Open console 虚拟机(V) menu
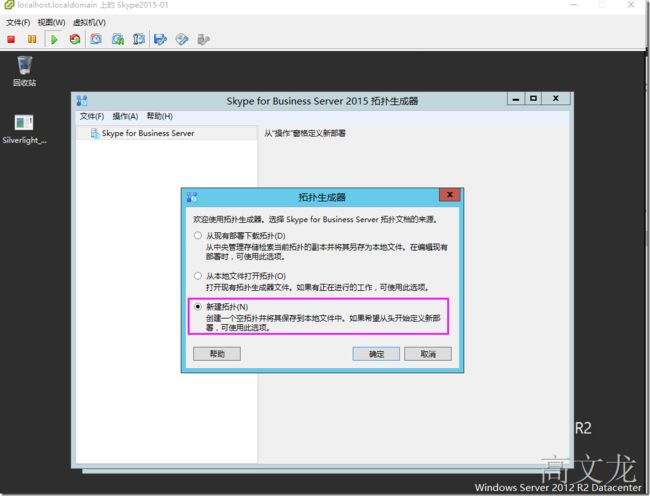 (x=89, y=22)
